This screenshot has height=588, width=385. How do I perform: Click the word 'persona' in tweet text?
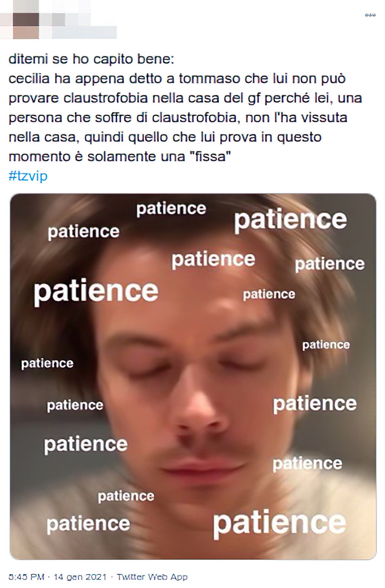coord(35,118)
